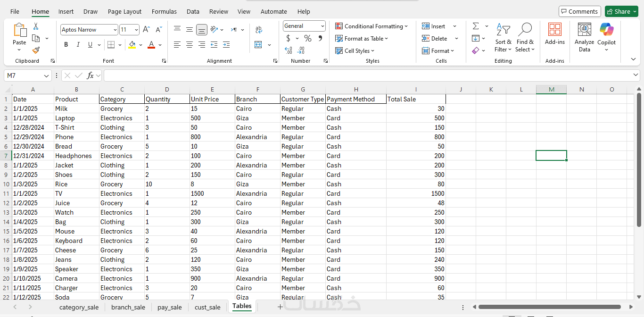This screenshot has height=317, width=644.
Task: Click the Fill down icon
Action: pyautogui.click(x=476, y=38)
